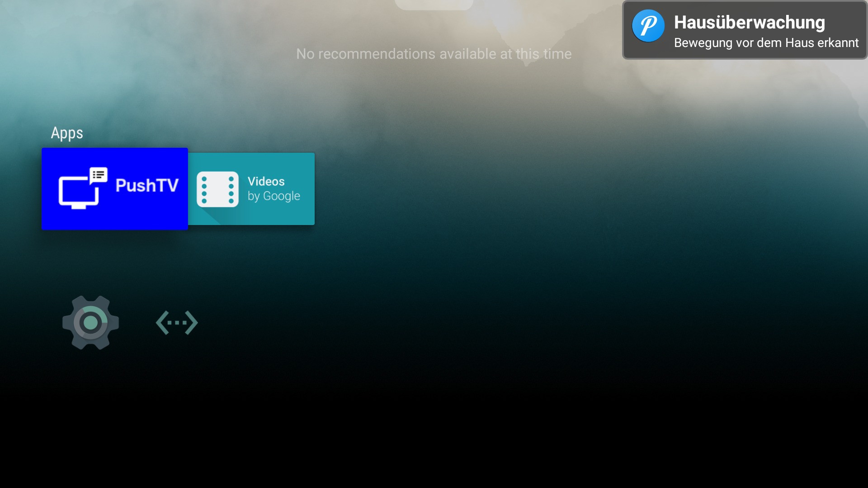
Task: Click the No recommendations available message
Action: click(433, 53)
